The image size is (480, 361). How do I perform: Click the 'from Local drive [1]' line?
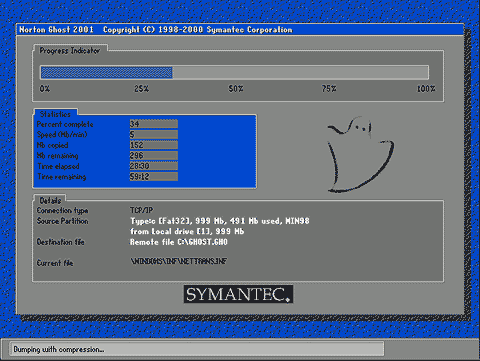click(x=187, y=231)
